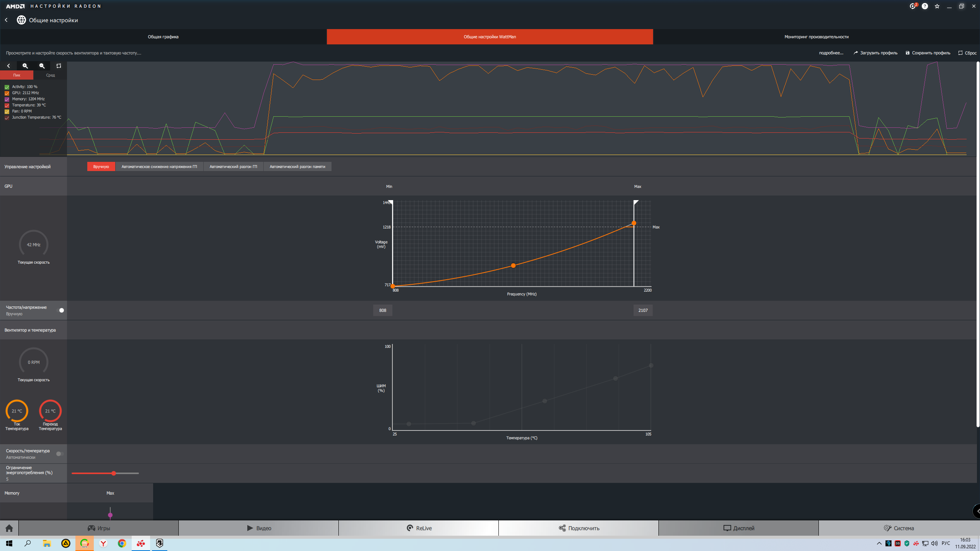This screenshot has width=980, height=551.
Task: Zoom in on the monitoring graph
Action: click(25, 66)
